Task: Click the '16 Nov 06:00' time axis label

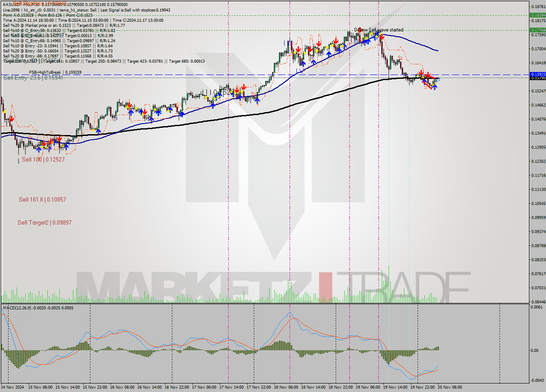Action: point(123,387)
